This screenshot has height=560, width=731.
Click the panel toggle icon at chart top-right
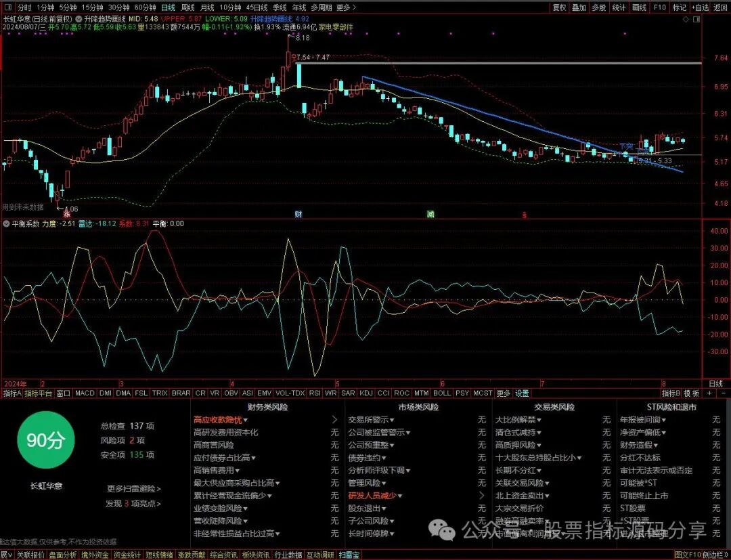(696, 19)
